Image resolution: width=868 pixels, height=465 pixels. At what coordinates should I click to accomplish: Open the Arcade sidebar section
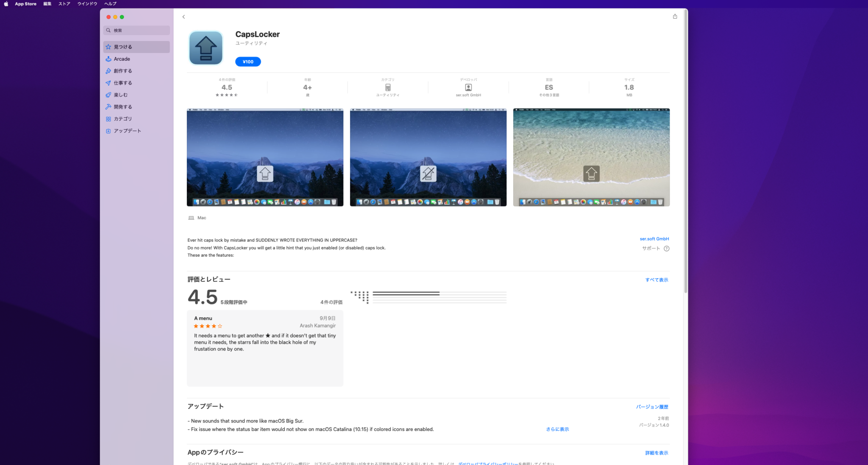(x=122, y=59)
